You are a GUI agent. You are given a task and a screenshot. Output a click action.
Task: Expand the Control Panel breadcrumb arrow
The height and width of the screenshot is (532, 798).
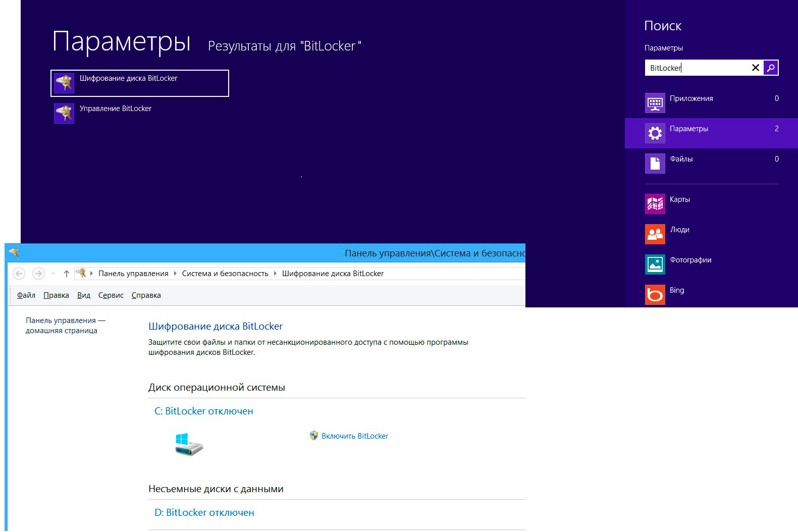[175, 274]
